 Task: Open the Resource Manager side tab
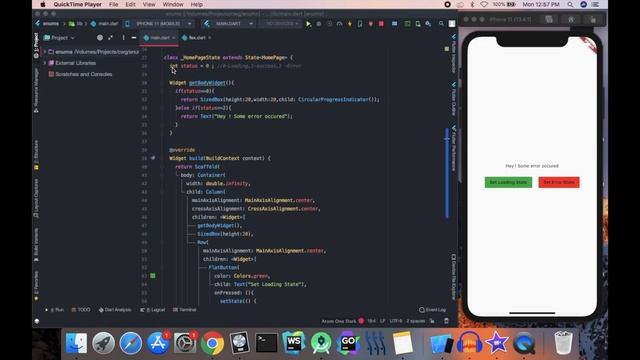pyautogui.click(x=36, y=90)
